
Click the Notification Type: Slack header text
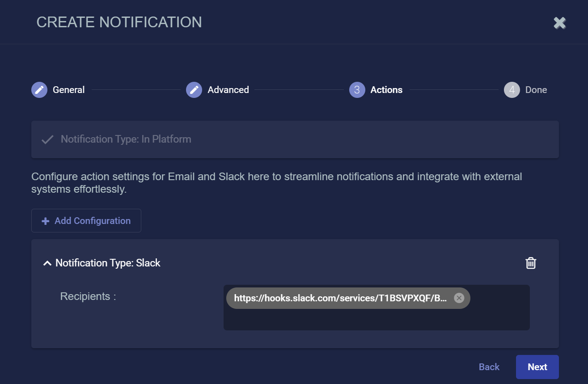click(108, 263)
